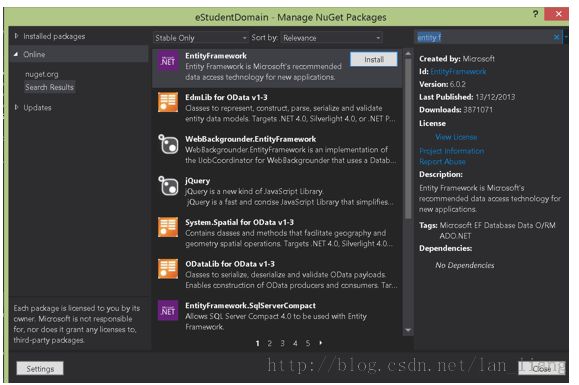Select the System.Spatial for OData v1-3 title
Screen dimensions: 579x385
click(x=240, y=222)
